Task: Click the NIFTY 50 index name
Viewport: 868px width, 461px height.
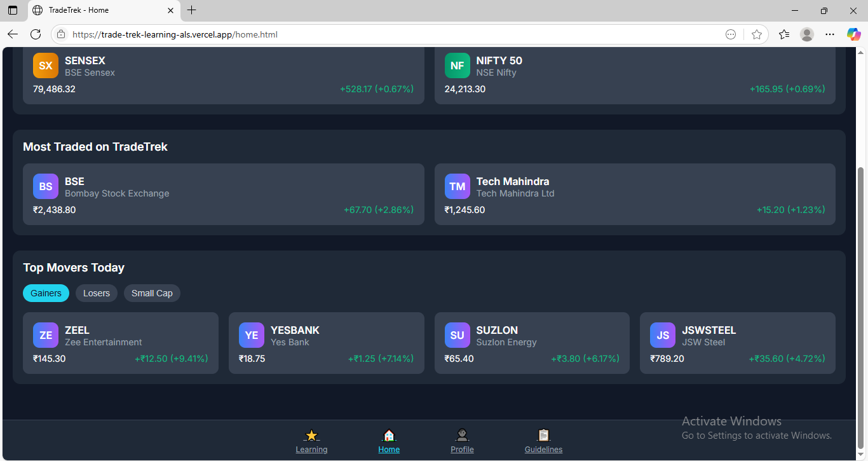Action: coord(499,60)
